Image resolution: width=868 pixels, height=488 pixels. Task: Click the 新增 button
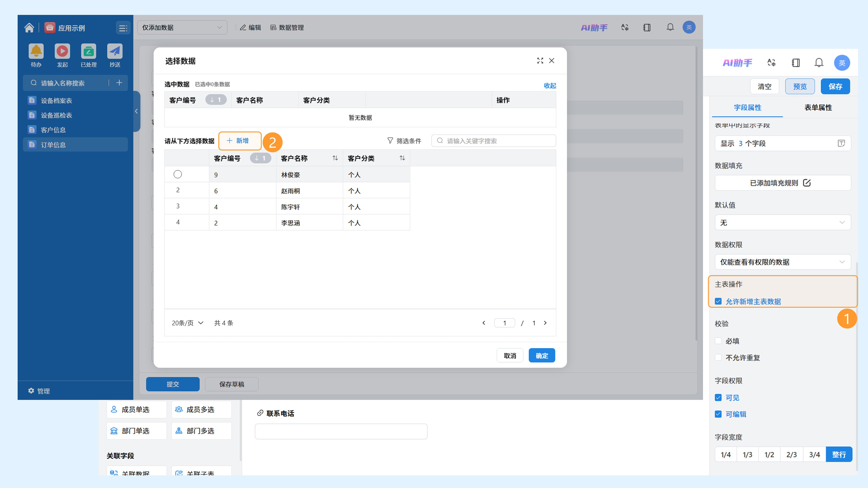[240, 141]
